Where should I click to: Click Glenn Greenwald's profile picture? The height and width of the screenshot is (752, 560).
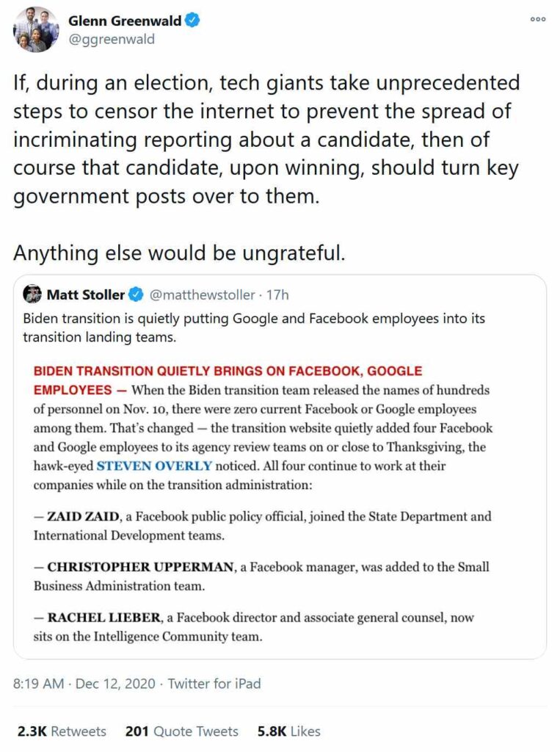[35, 30]
